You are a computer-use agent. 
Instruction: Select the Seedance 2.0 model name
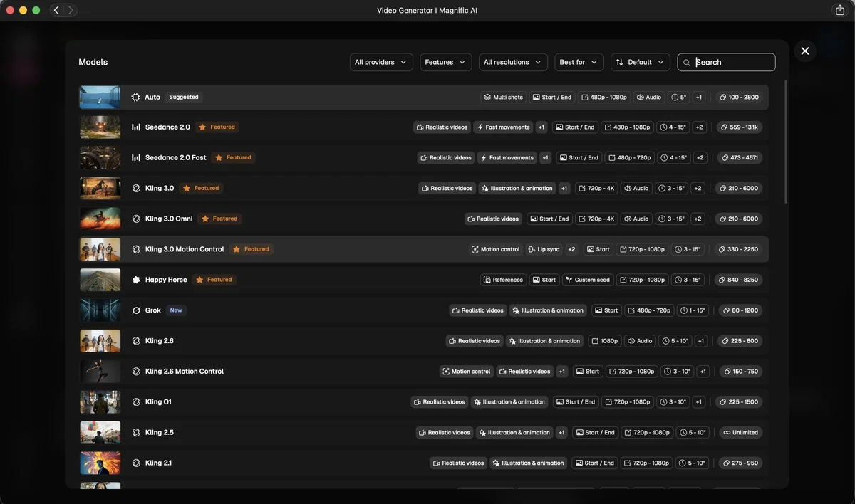tap(167, 127)
